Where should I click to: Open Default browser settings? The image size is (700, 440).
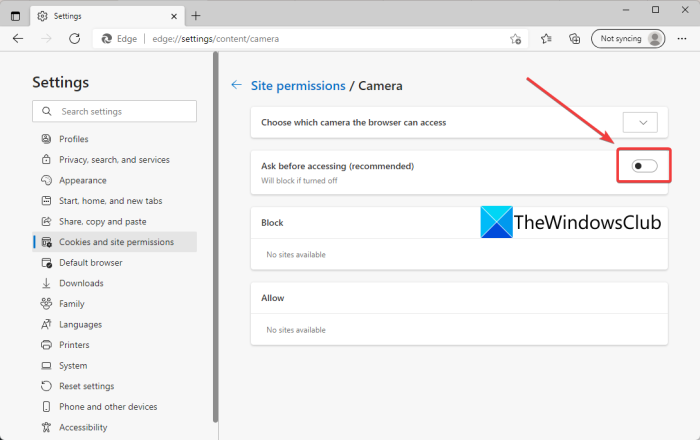click(x=91, y=262)
